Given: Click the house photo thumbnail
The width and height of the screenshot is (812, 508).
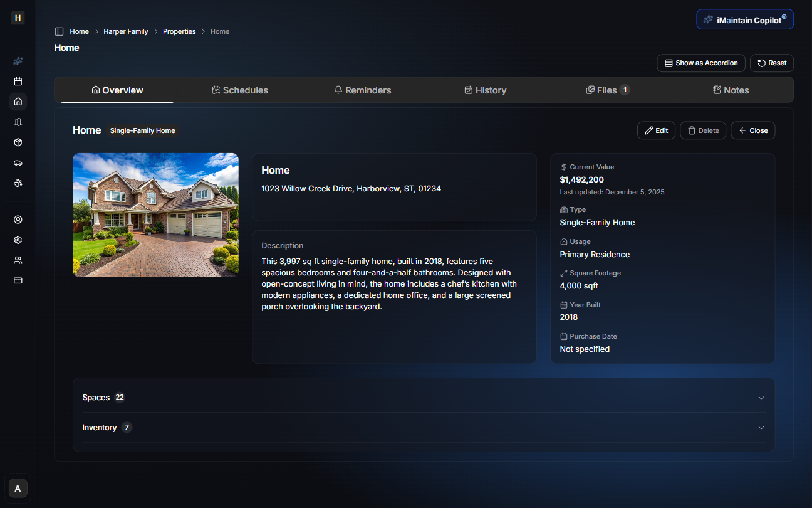Looking at the screenshot, I should (155, 214).
